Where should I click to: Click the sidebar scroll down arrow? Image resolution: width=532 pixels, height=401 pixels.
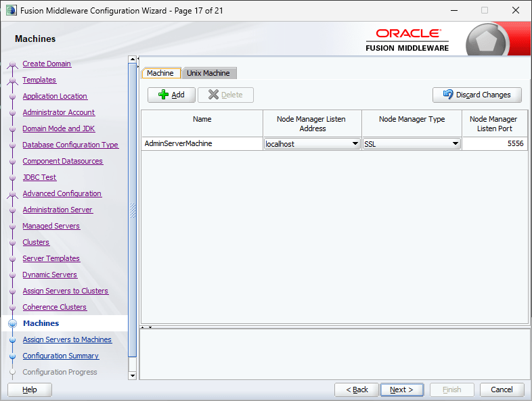(133, 375)
